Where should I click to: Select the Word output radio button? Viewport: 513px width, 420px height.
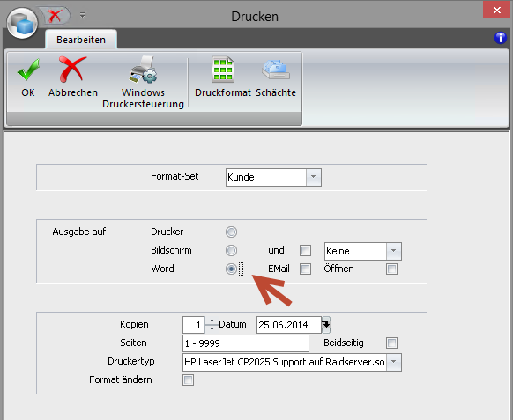pos(231,269)
